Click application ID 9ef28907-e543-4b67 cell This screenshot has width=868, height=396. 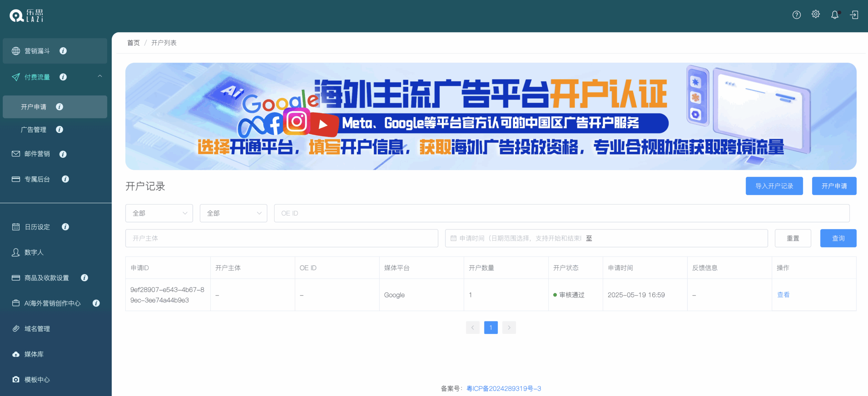[167, 295]
